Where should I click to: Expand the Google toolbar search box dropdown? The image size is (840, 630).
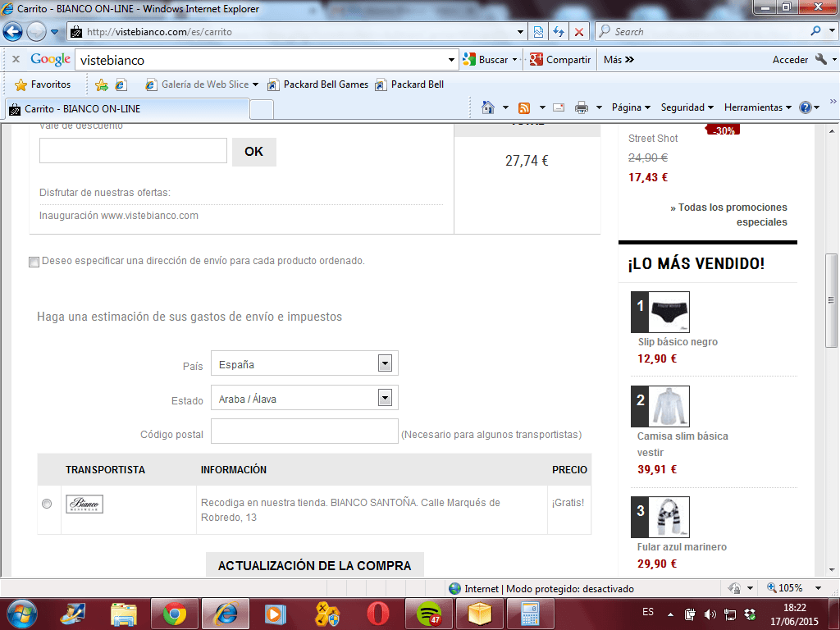tap(451, 60)
